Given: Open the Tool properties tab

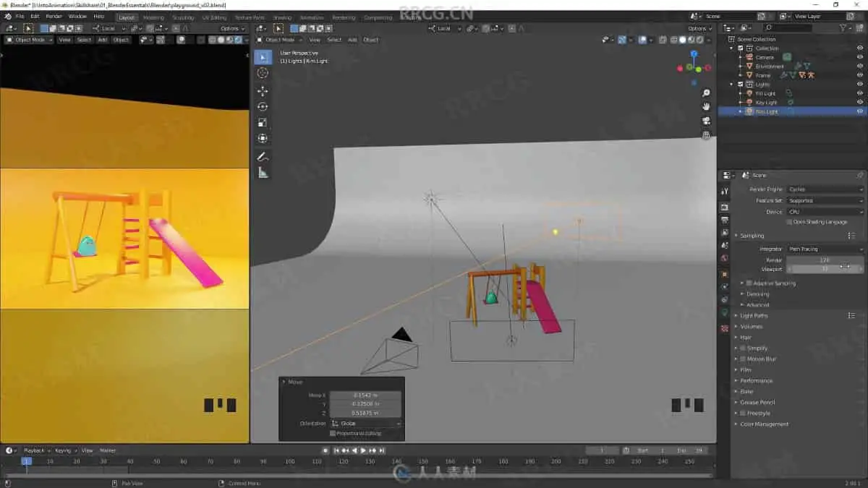Looking at the screenshot, I should tap(725, 192).
